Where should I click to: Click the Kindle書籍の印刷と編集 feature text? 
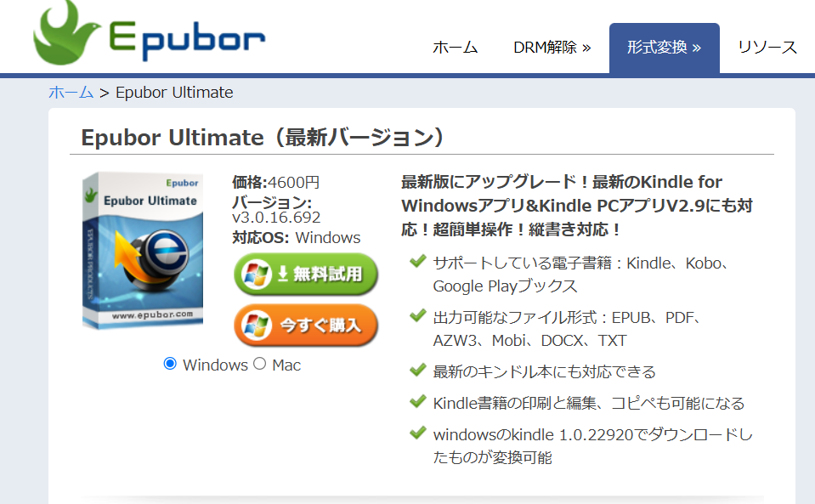pos(589,403)
